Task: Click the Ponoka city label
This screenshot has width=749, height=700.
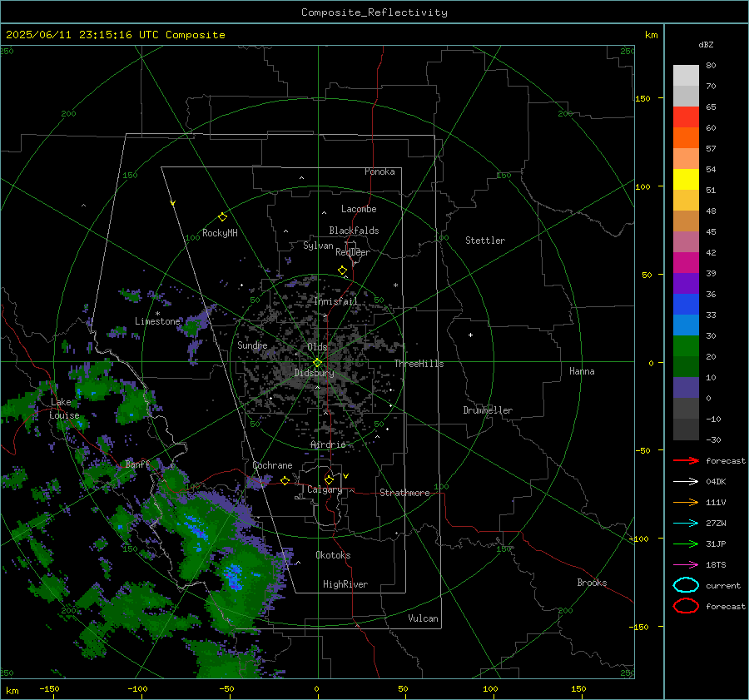Action: [379, 171]
